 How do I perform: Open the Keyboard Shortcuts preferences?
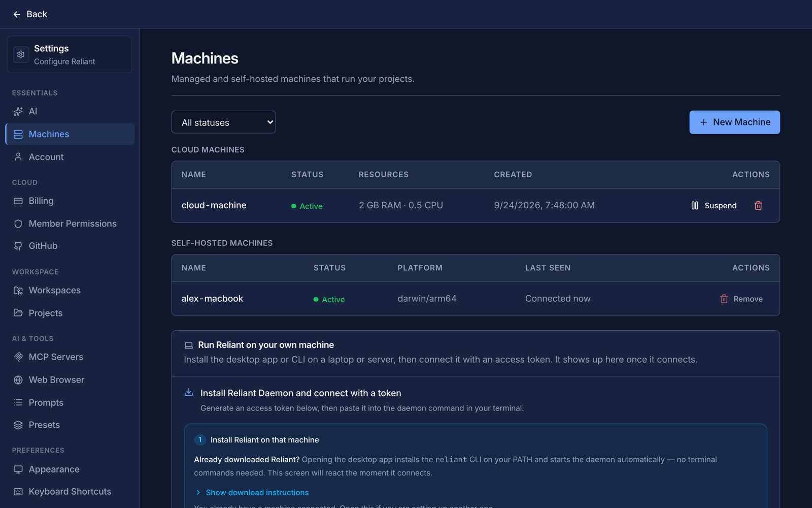click(70, 492)
